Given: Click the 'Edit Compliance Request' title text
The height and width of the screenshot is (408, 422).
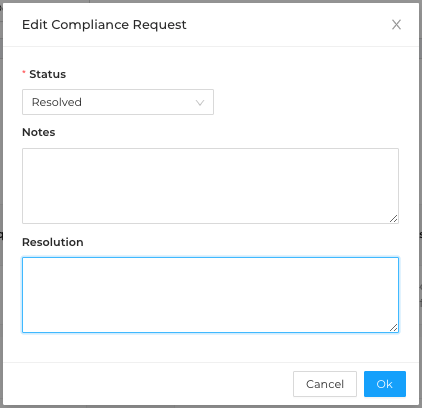Looking at the screenshot, I should coord(104,25).
